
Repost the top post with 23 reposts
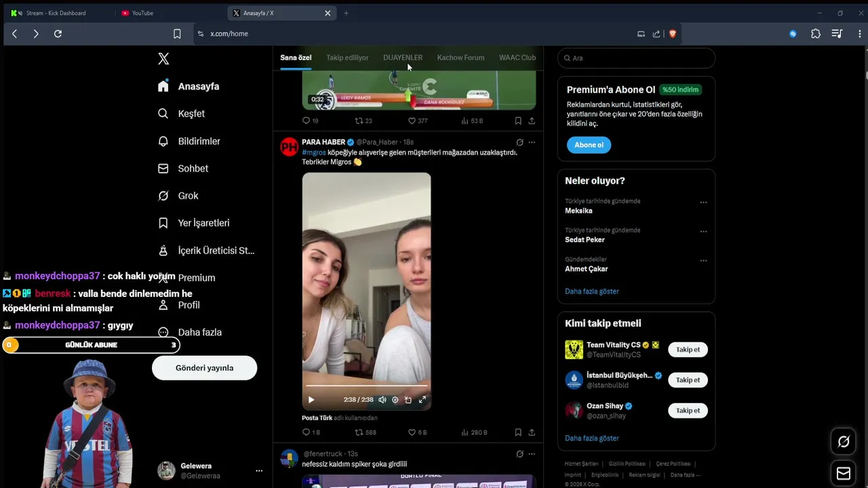(x=359, y=121)
